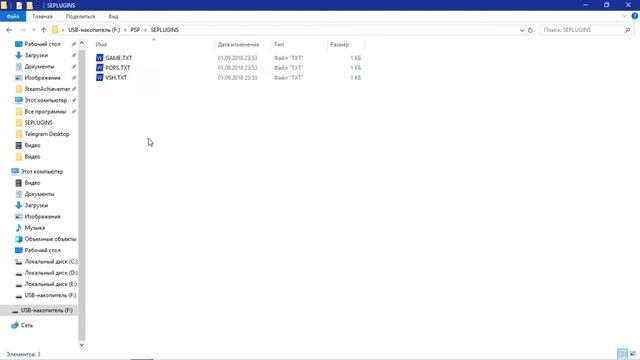The width and height of the screenshot is (640, 360).
Task: Click the address bar folder icon
Action: tap(55, 30)
